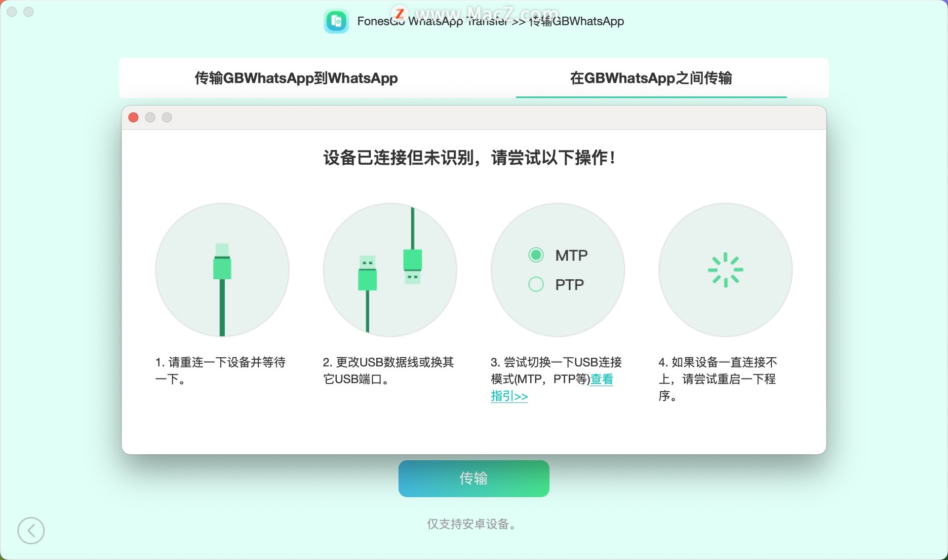The image size is (948, 560).
Task: Click the USB cable reconnect illustration
Action: pyautogui.click(x=222, y=270)
